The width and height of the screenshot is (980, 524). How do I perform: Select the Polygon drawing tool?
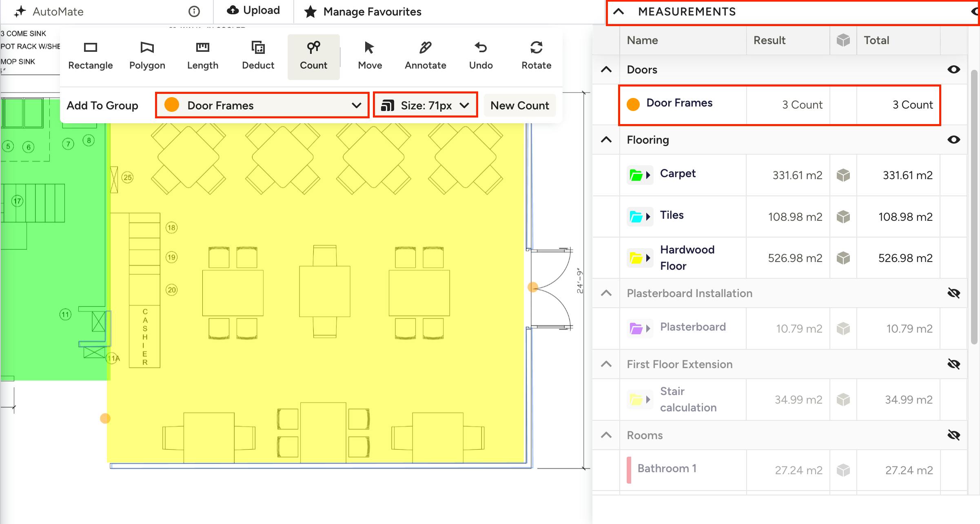pyautogui.click(x=147, y=56)
